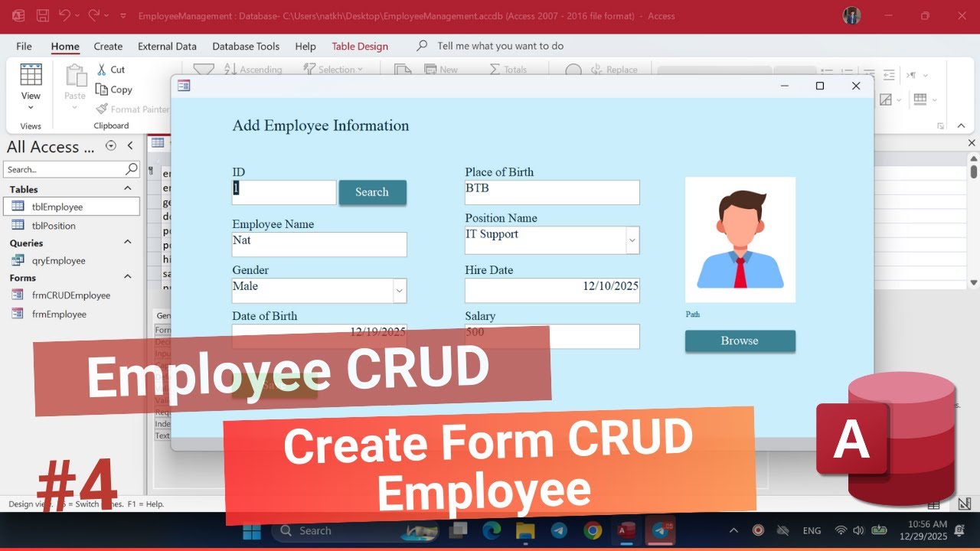
Task: Open the File menu
Action: click(x=24, y=46)
